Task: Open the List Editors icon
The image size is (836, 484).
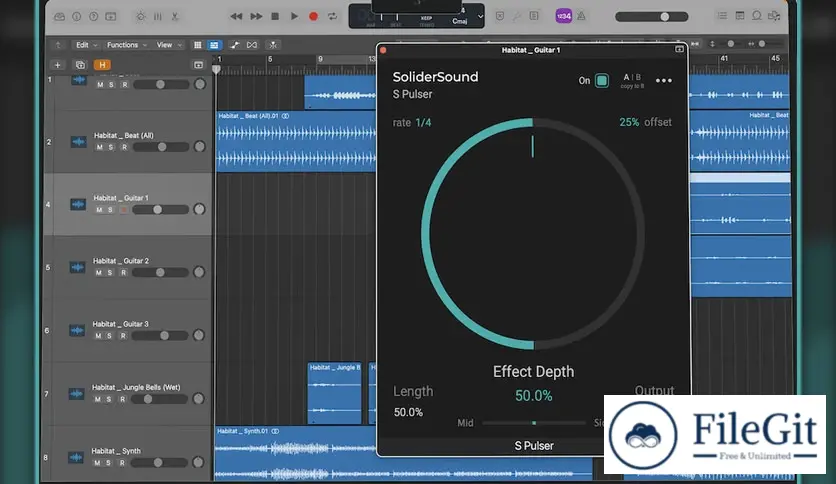Action: click(x=722, y=16)
